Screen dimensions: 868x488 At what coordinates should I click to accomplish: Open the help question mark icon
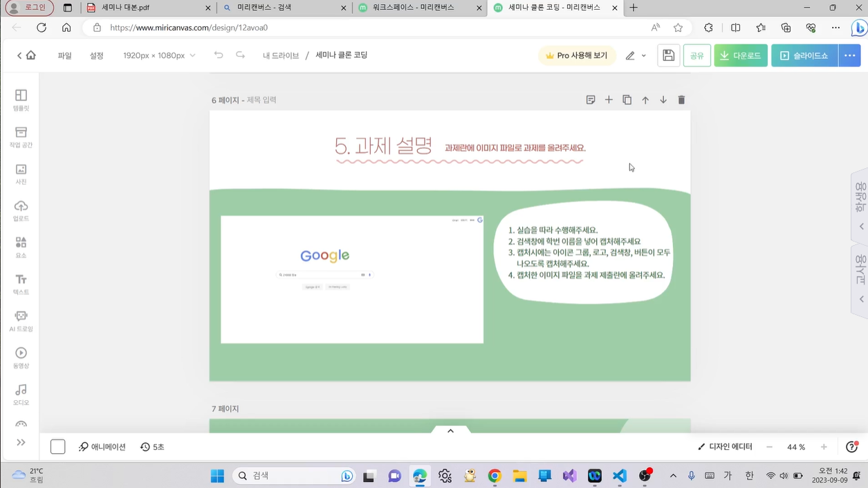click(852, 447)
